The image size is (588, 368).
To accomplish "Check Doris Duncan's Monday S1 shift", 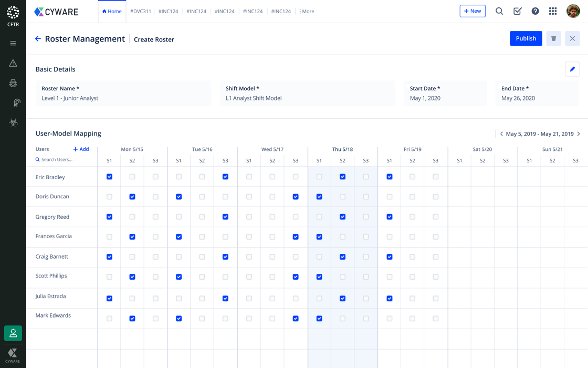I will [109, 197].
